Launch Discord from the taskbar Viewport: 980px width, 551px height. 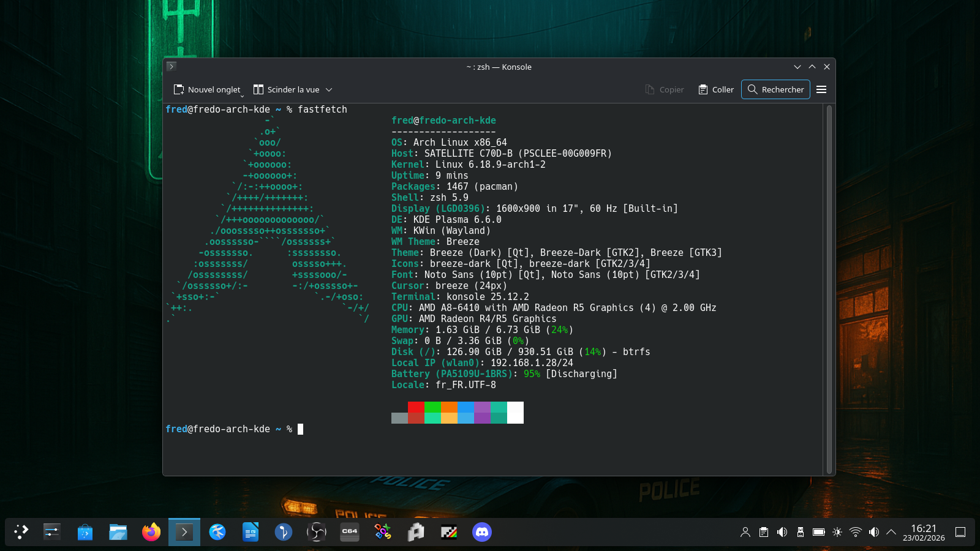[482, 532]
